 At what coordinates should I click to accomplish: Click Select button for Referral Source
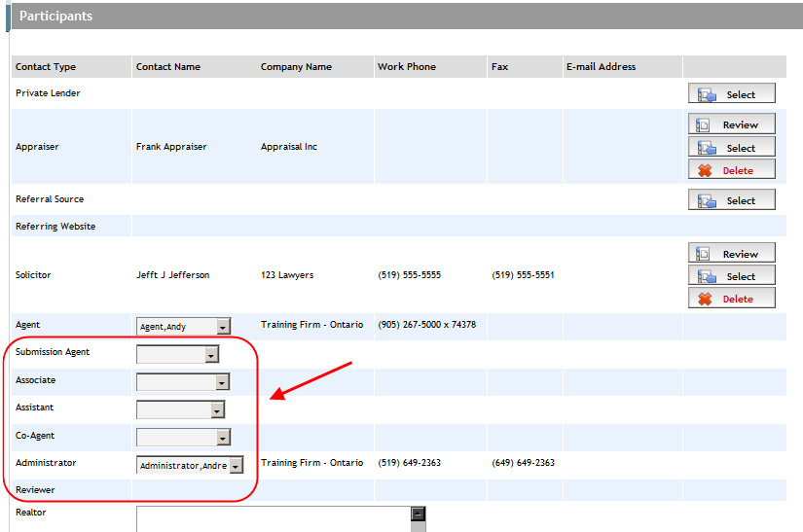(731, 200)
